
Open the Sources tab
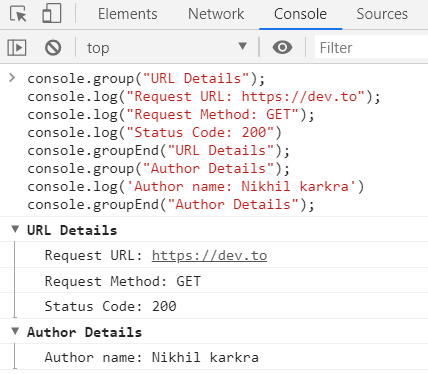point(382,14)
